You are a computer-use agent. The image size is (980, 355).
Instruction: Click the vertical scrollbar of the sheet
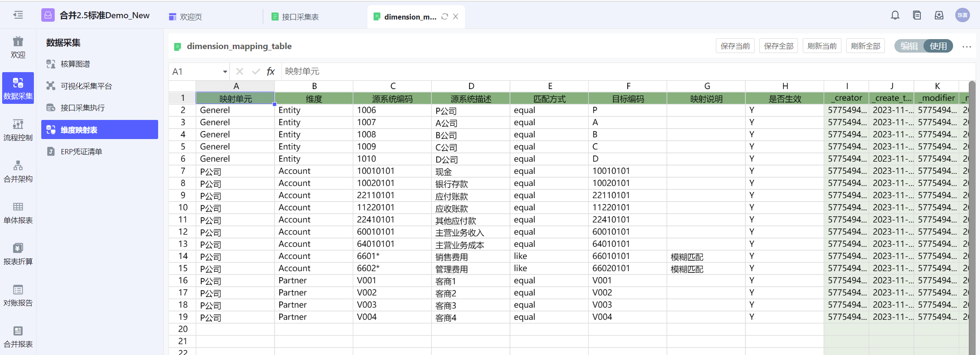pos(972,217)
